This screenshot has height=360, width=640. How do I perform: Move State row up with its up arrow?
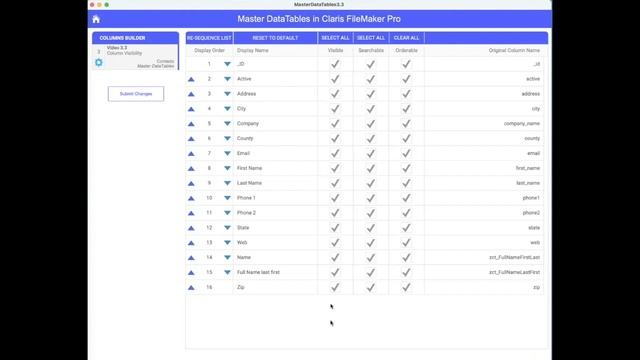coord(191,228)
